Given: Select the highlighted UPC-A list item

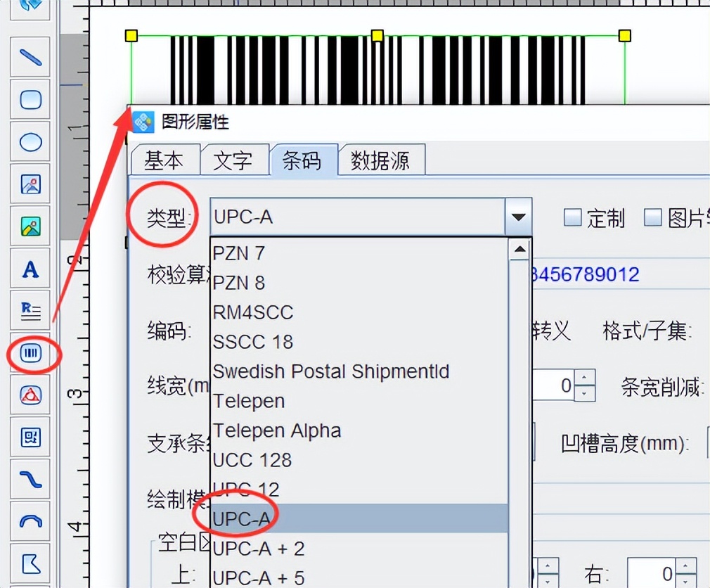Looking at the screenshot, I should point(359,518).
